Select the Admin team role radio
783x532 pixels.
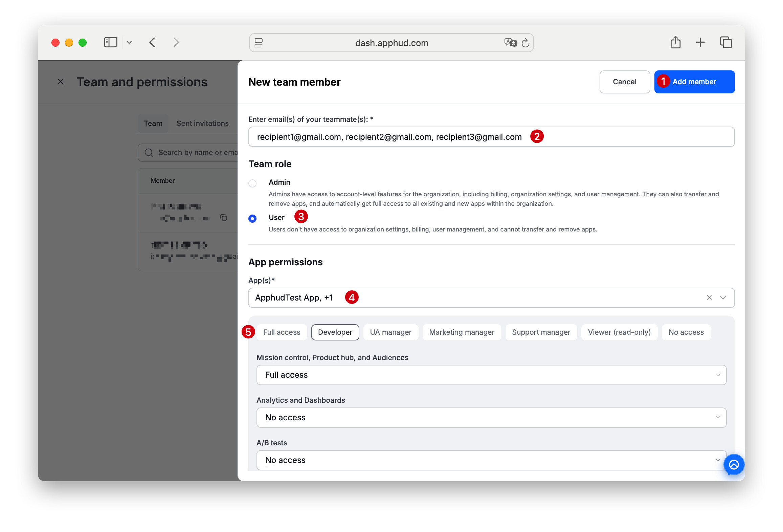(x=252, y=183)
